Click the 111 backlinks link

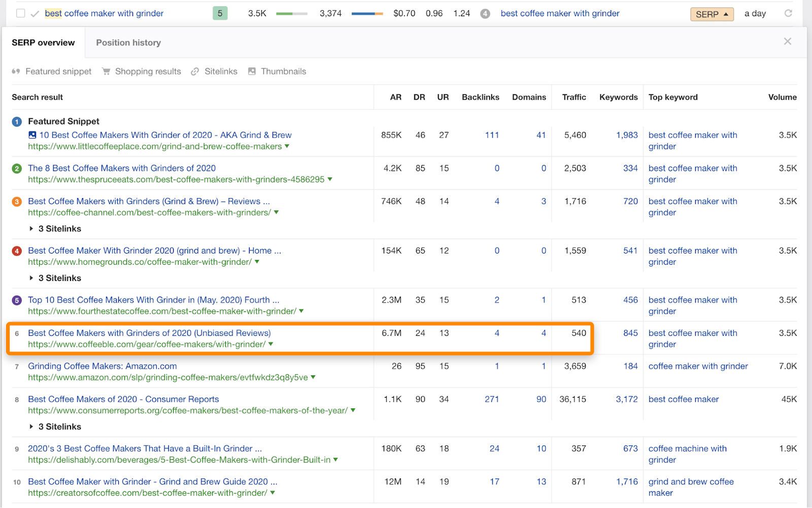click(x=492, y=135)
